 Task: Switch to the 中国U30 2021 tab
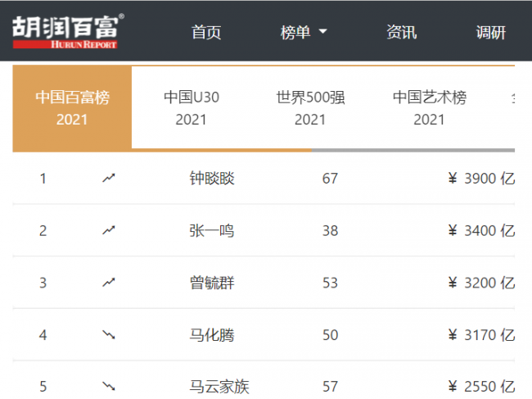[x=192, y=108]
